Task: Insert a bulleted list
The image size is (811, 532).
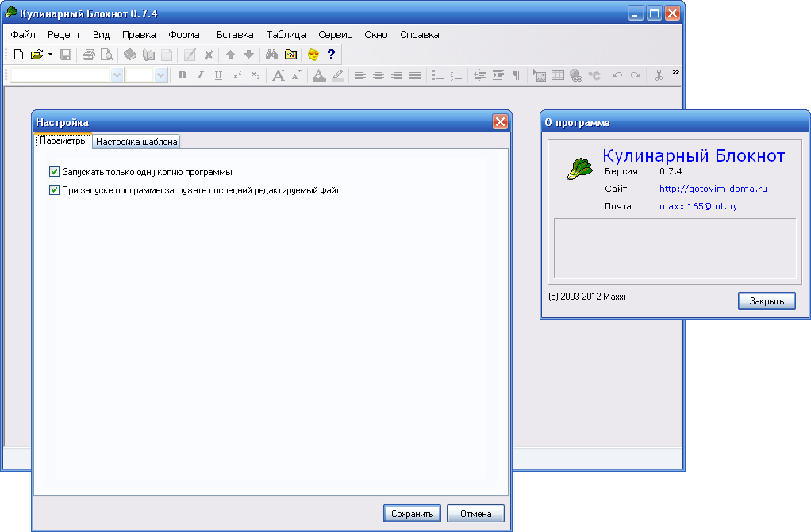Action: (x=438, y=75)
